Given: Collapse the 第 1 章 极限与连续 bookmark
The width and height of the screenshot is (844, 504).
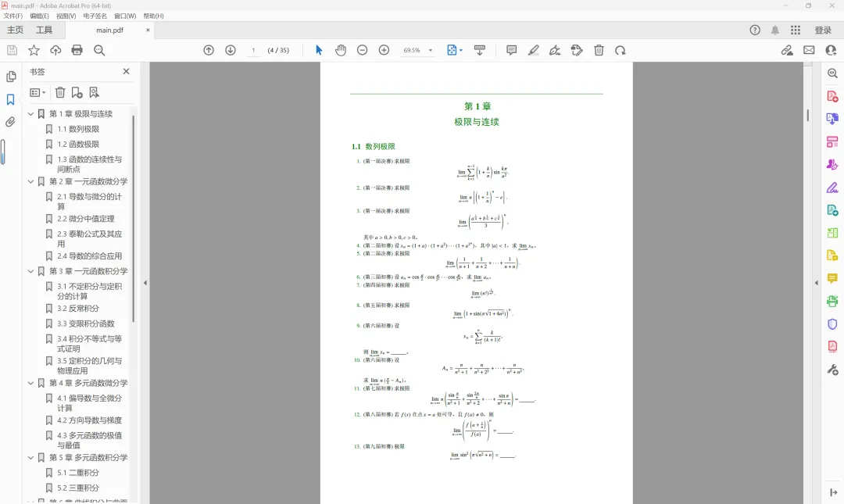Looking at the screenshot, I should click(x=29, y=113).
